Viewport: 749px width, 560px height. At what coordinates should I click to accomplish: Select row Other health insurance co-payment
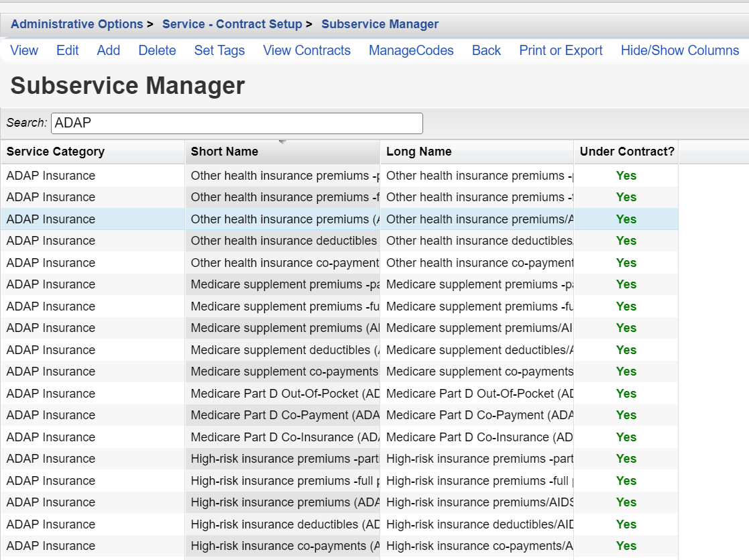point(339,263)
